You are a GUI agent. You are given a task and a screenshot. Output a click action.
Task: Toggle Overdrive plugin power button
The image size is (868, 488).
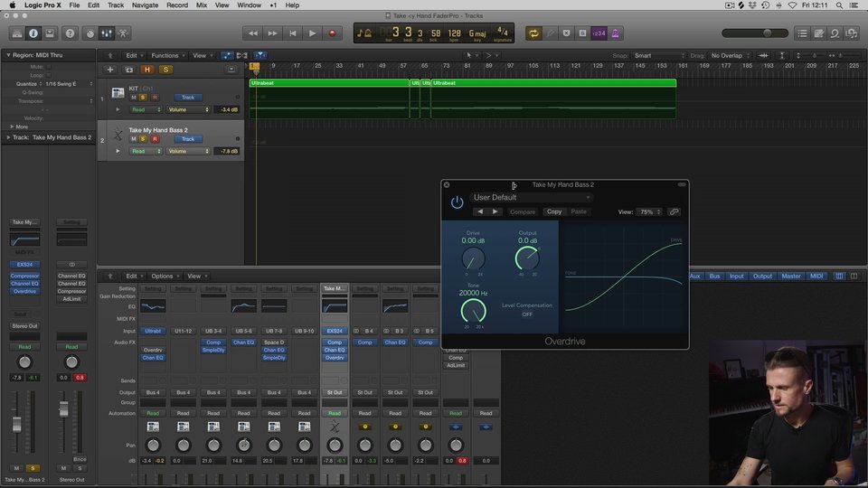[457, 202]
